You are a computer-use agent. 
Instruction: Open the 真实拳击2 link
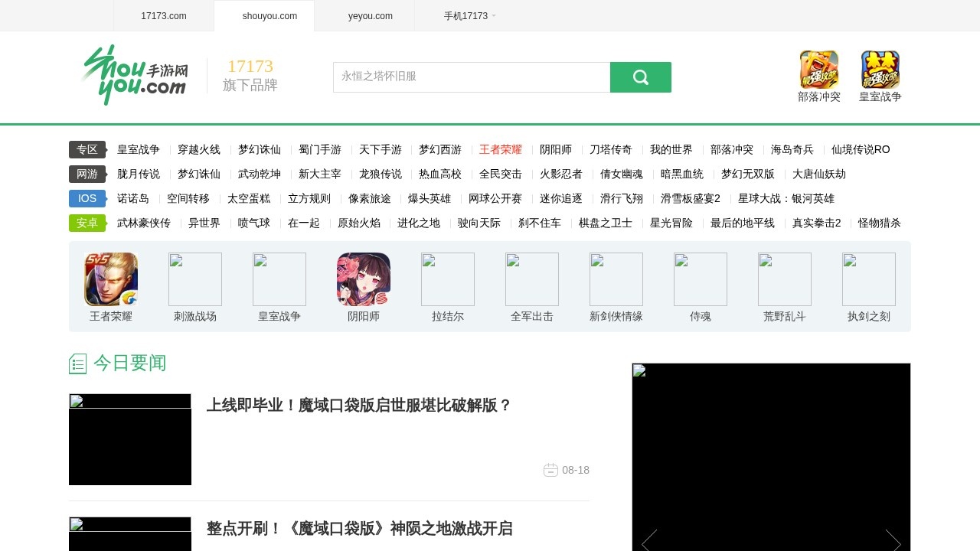tap(817, 223)
